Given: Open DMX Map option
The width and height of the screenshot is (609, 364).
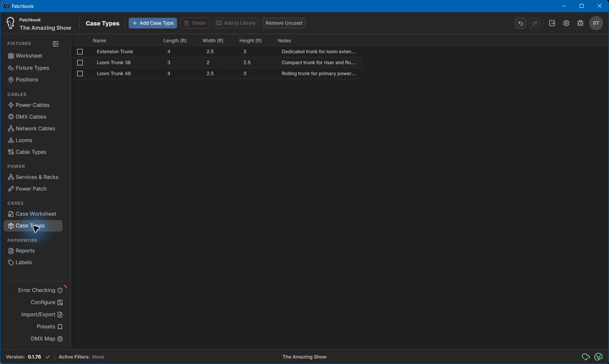Looking at the screenshot, I should tap(47, 339).
